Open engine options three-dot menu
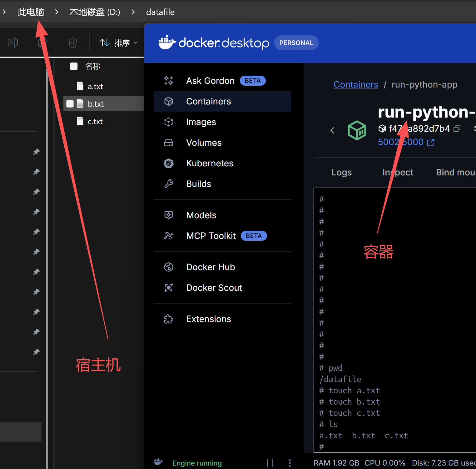This screenshot has height=469, width=476. pos(290,463)
